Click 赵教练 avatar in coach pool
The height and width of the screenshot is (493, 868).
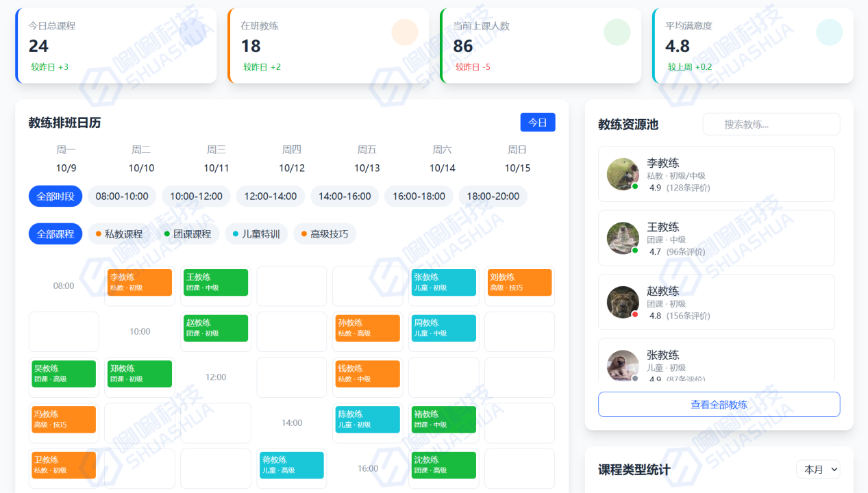(623, 302)
